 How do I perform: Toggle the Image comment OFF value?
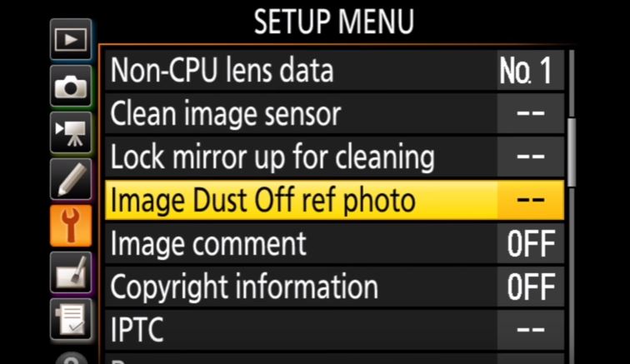[x=531, y=245]
